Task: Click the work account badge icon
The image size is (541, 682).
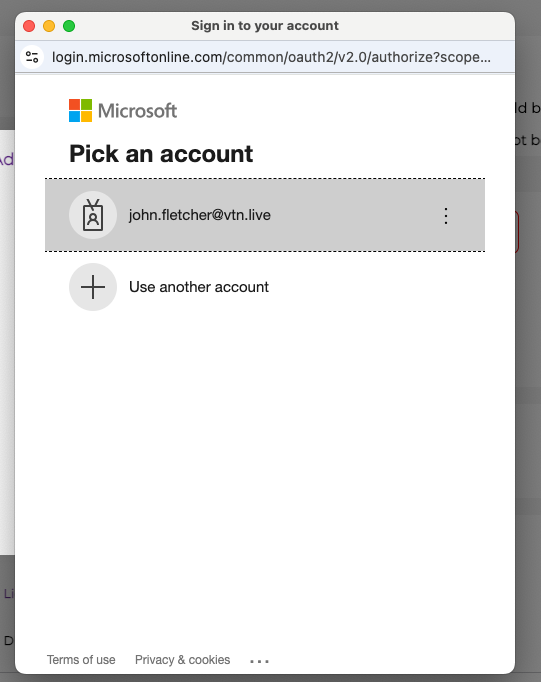Action: point(93,215)
